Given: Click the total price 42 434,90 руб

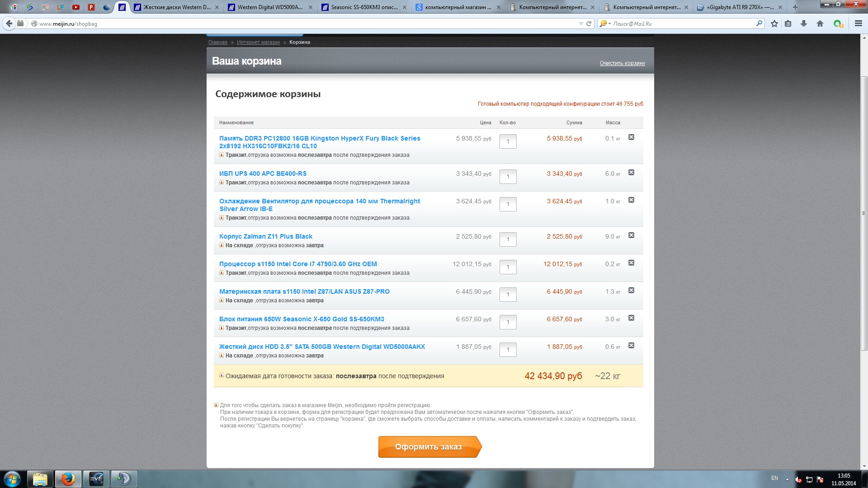Looking at the screenshot, I should [x=553, y=376].
